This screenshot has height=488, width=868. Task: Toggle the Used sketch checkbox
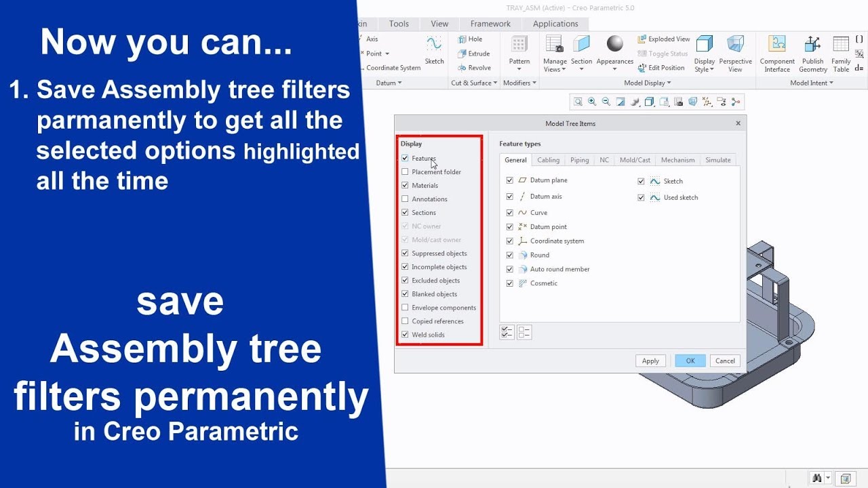641,198
